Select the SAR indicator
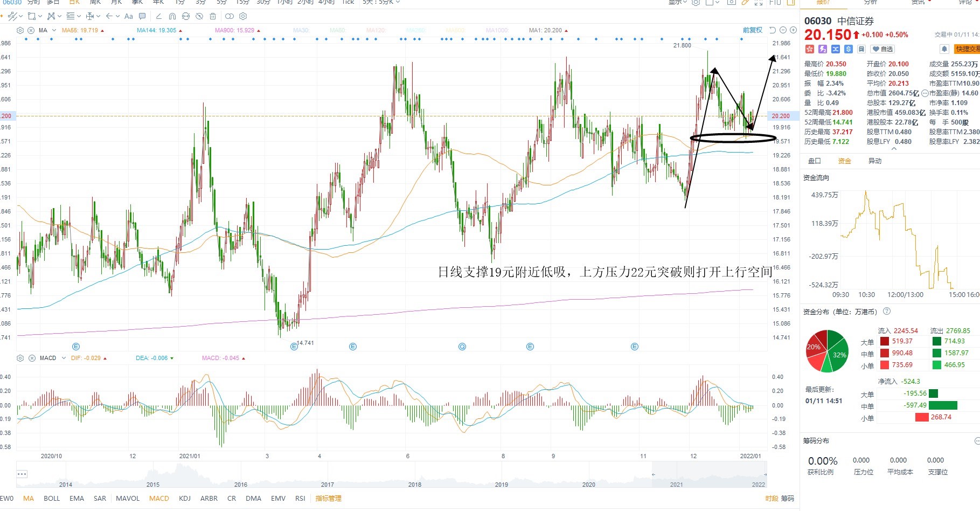This screenshot has width=980, height=511. (100, 498)
